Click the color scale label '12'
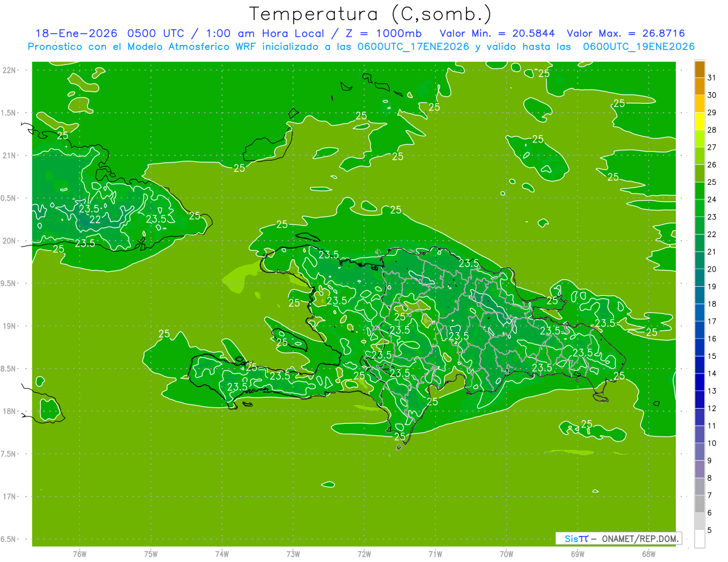Image resolution: width=728 pixels, height=562 pixels. pos(712,408)
